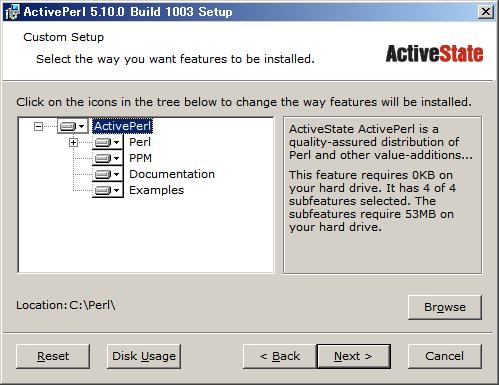499x385 pixels.
Task: Proceed with the Next button
Action: [353, 356]
